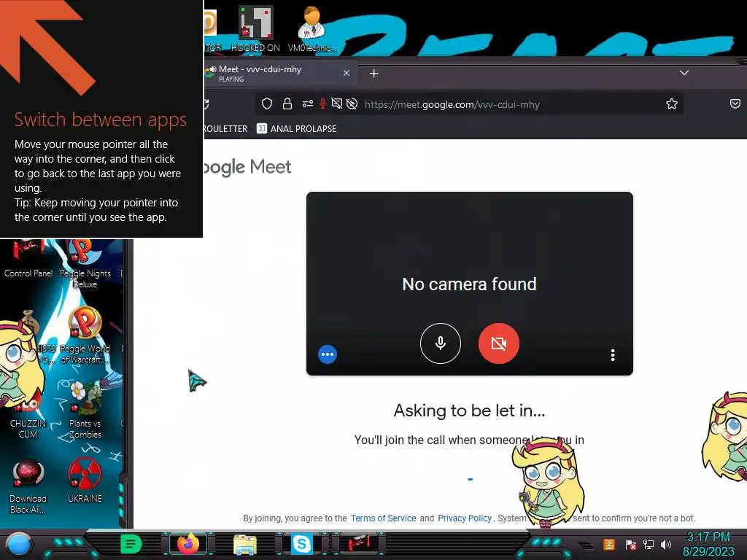Open the Action Center flag icon
The image size is (747, 560).
pos(631,544)
